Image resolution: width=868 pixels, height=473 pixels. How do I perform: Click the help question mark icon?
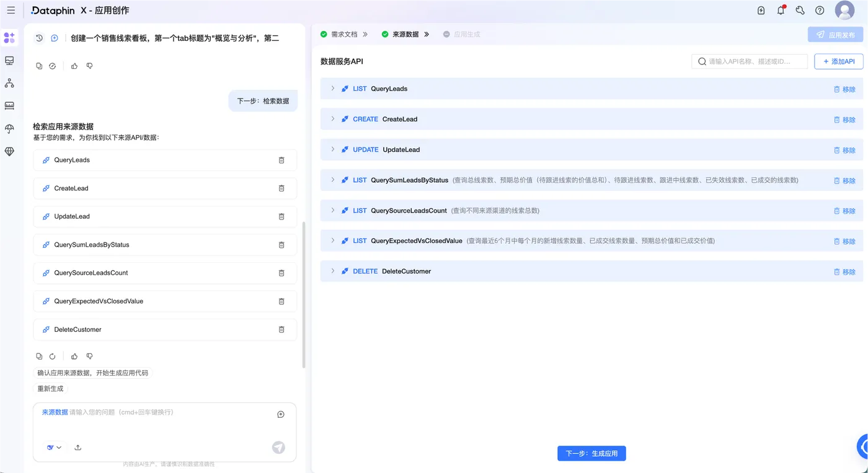click(x=820, y=11)
